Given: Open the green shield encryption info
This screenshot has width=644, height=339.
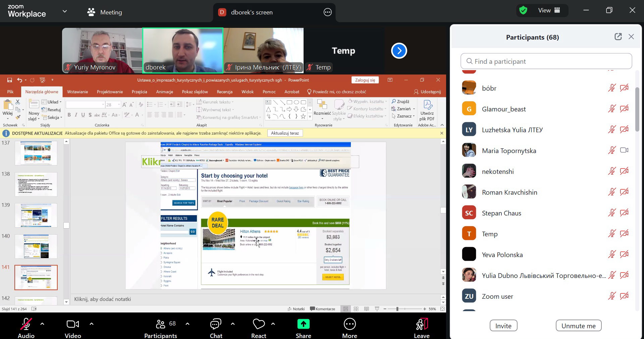Looking at the screenshot, I should tap(523, 10).
